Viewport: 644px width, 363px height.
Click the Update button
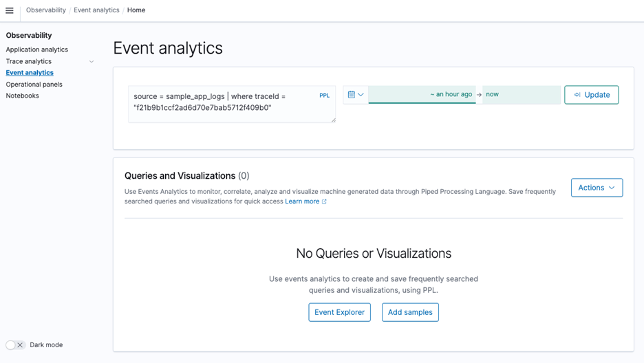pos(591,95)
